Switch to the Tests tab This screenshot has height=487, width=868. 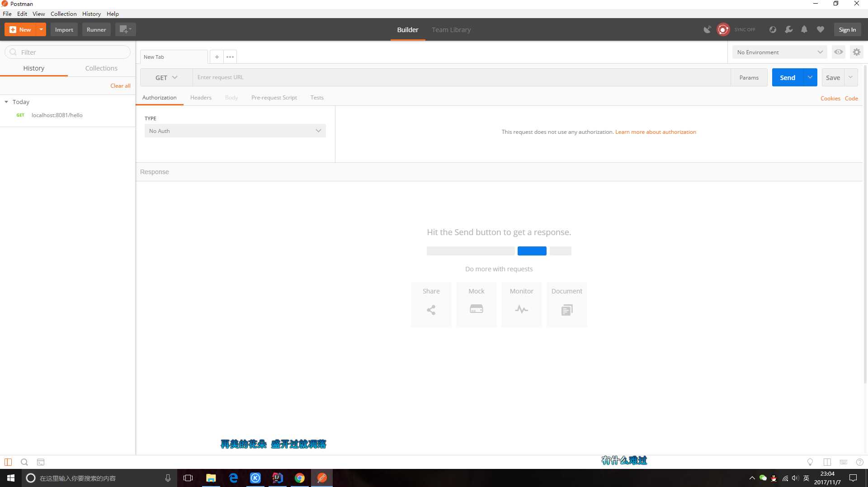pyautogui.click(x=317, y=98)
